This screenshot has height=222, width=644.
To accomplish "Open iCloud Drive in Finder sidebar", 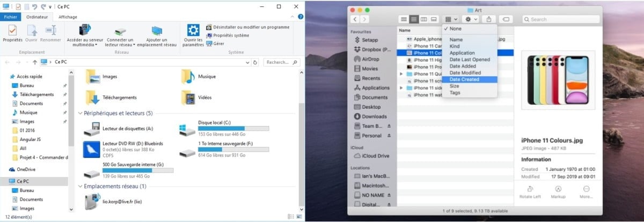I will 371,156.
